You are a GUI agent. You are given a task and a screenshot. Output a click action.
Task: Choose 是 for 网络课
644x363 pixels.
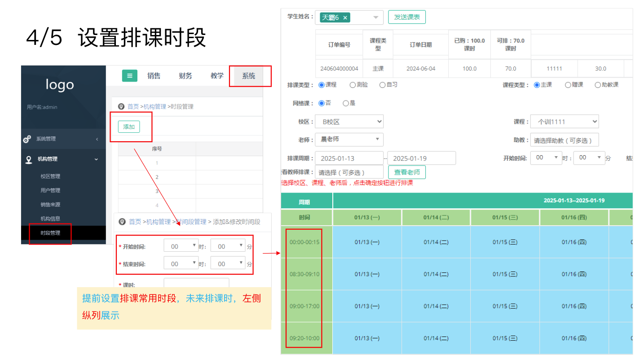tap(345, 103)
